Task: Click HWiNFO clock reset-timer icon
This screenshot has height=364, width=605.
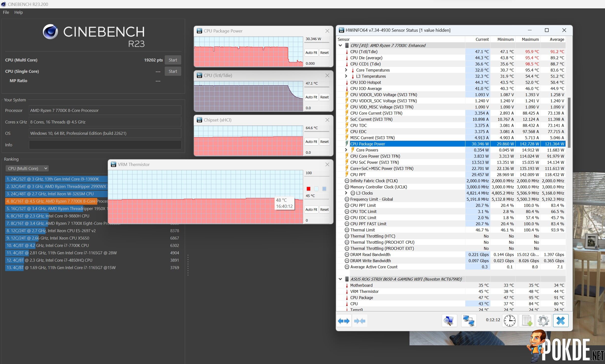Action: (509, 321)
